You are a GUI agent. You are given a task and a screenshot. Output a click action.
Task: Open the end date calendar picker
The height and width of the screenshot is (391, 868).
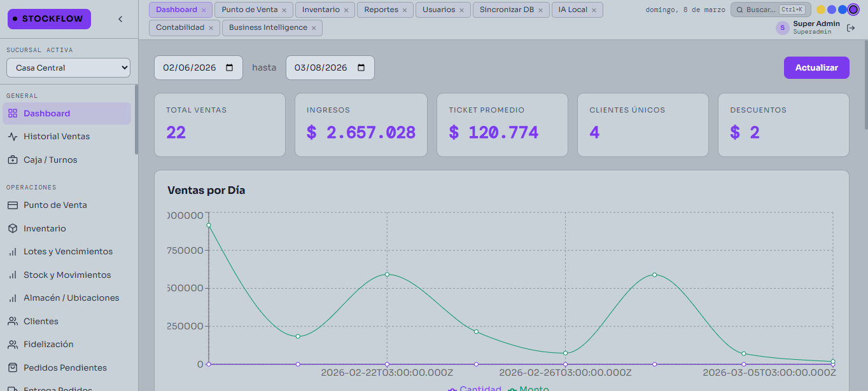[x=361, y=68]
